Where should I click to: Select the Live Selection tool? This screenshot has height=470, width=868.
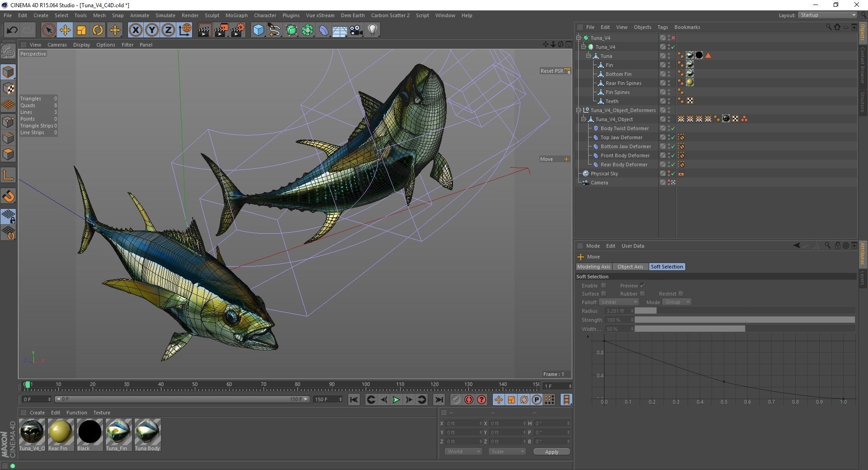click(48, 30)
